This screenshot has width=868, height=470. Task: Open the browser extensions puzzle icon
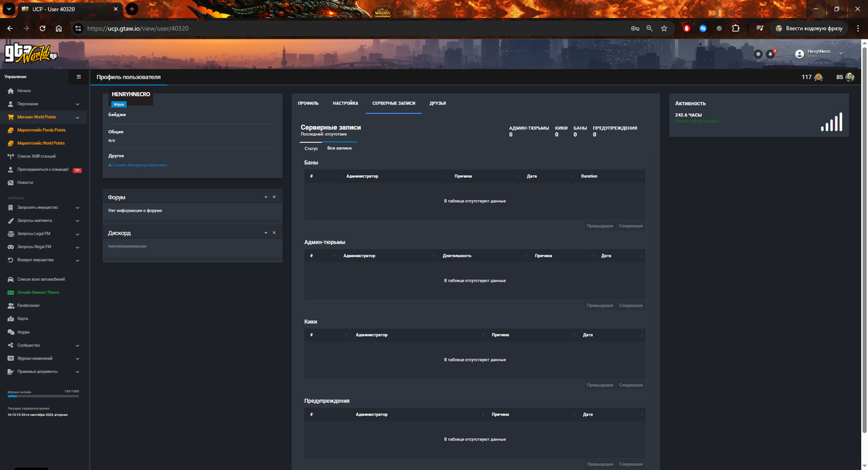(x=736, y=28)
